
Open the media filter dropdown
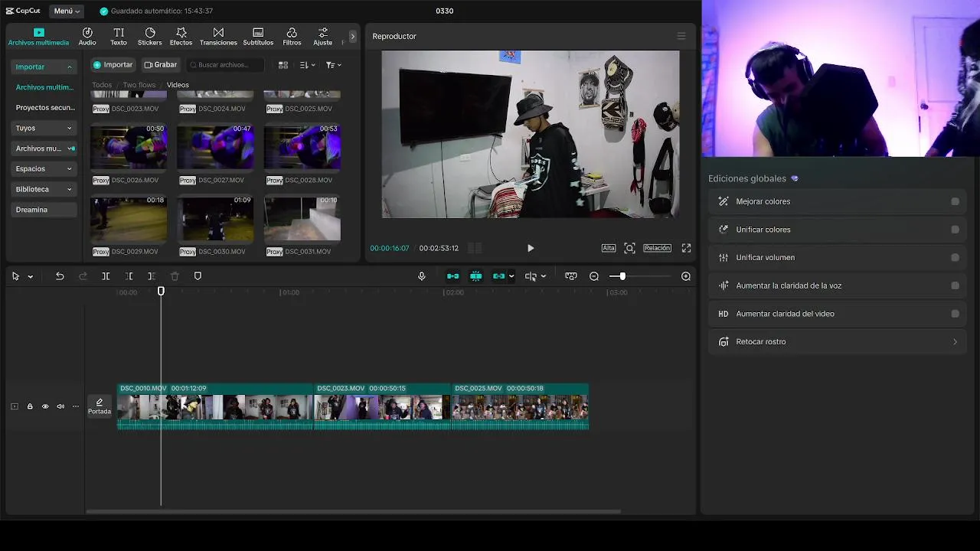point(334,65)
